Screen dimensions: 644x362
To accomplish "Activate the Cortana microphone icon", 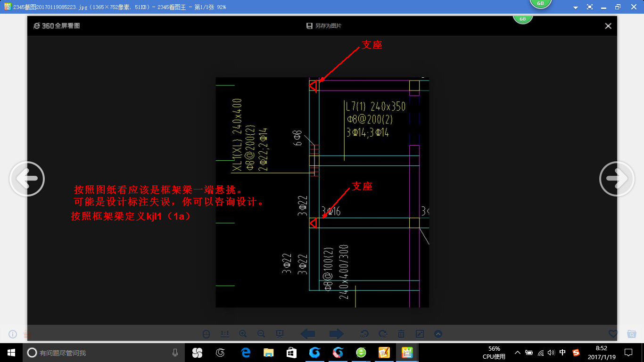I will tap(175, 353).
